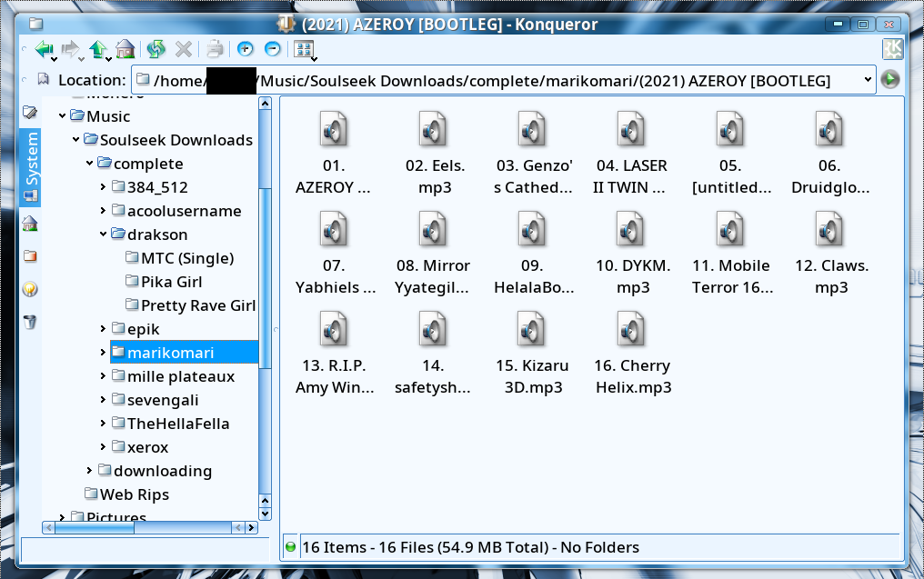This screenshot has width=924, height=579.
Task: Open the Home Folder sidebar tab
Action: (29, 224)
